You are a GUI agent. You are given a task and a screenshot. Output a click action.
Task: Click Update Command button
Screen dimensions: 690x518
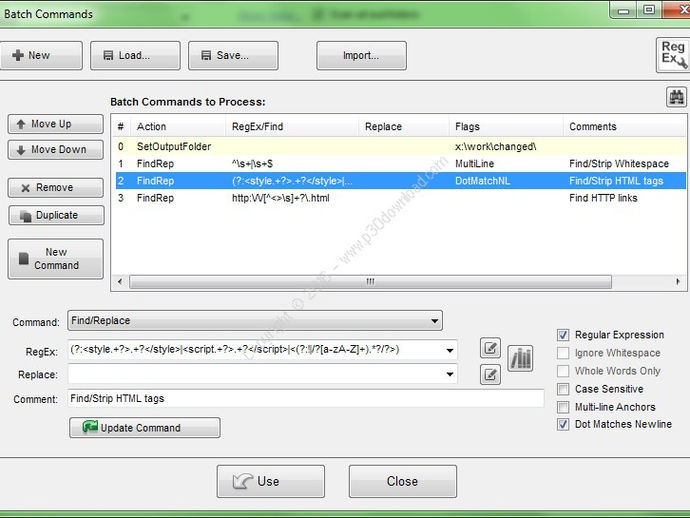[x=145, y=428]
